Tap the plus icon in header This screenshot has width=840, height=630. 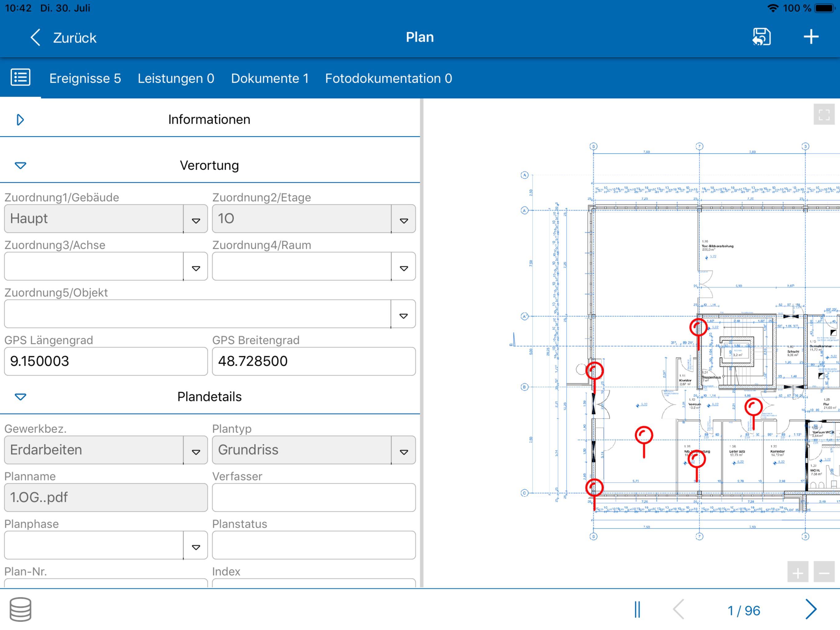(x=811, y=37)
